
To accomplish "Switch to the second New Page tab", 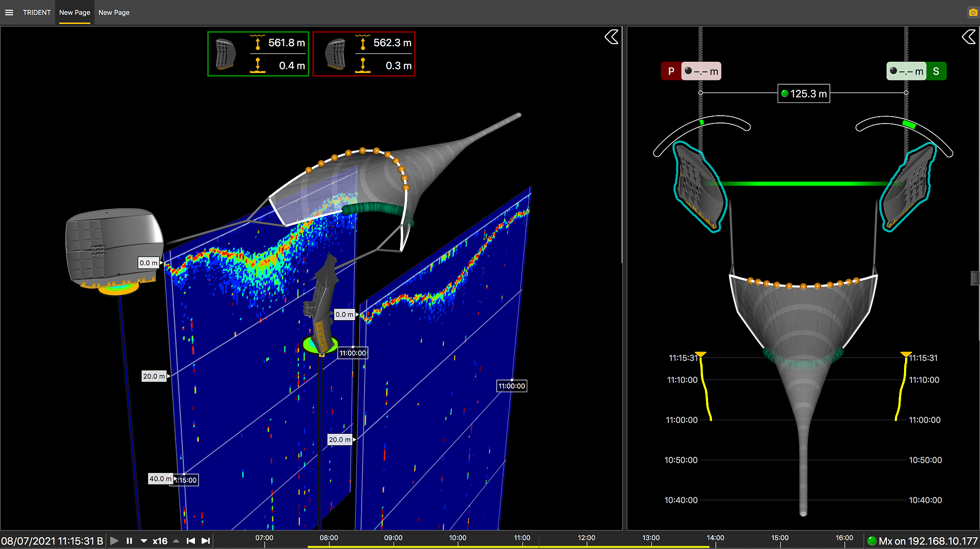I will point(114,13).
